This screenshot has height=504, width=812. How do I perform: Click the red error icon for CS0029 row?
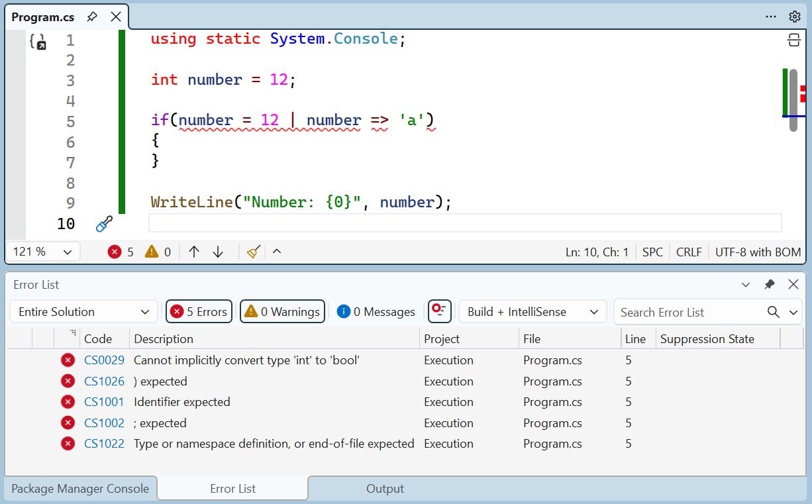coord(68,360)
